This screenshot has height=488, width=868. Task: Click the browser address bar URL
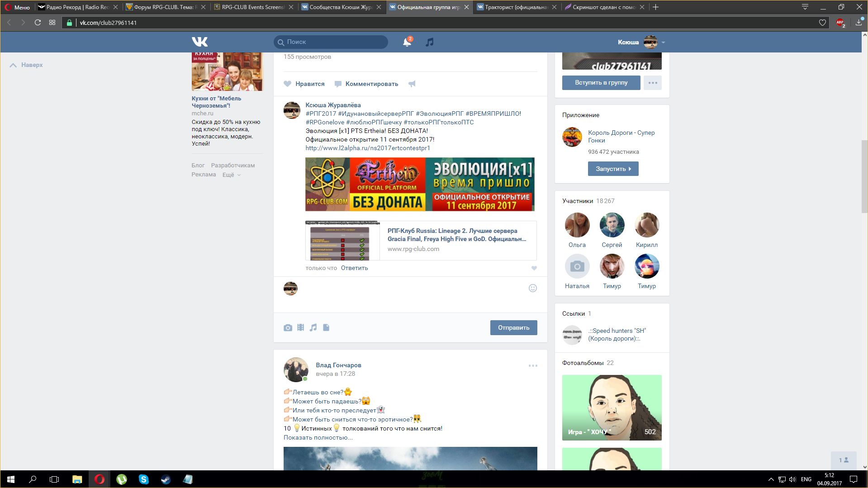(108, 23)
